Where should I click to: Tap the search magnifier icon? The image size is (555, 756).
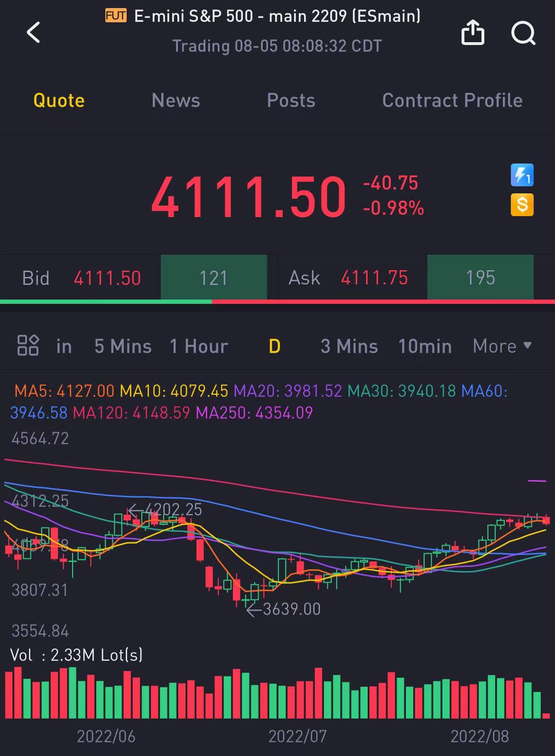523,33
